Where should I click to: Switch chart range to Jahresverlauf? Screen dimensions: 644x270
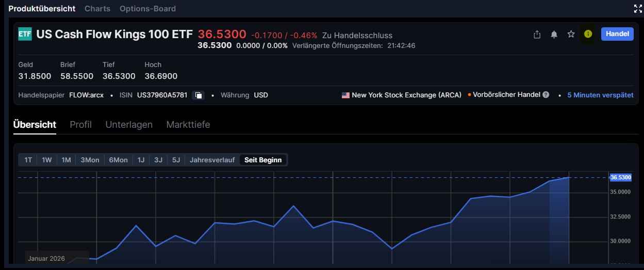212,160
